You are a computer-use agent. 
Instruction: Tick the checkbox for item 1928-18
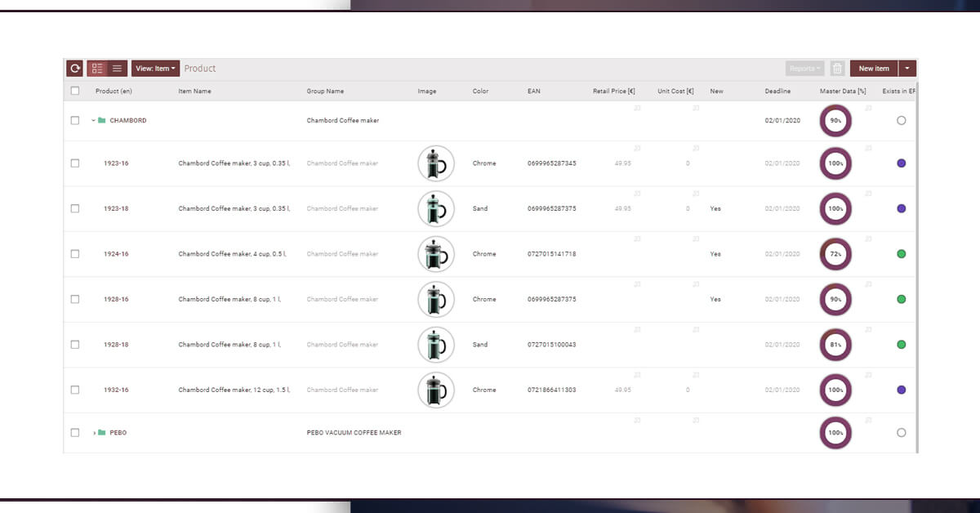point(75,345)
